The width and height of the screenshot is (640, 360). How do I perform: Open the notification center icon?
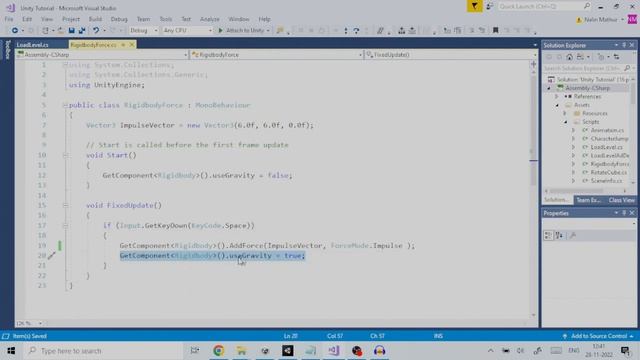[x=625, y=351]
